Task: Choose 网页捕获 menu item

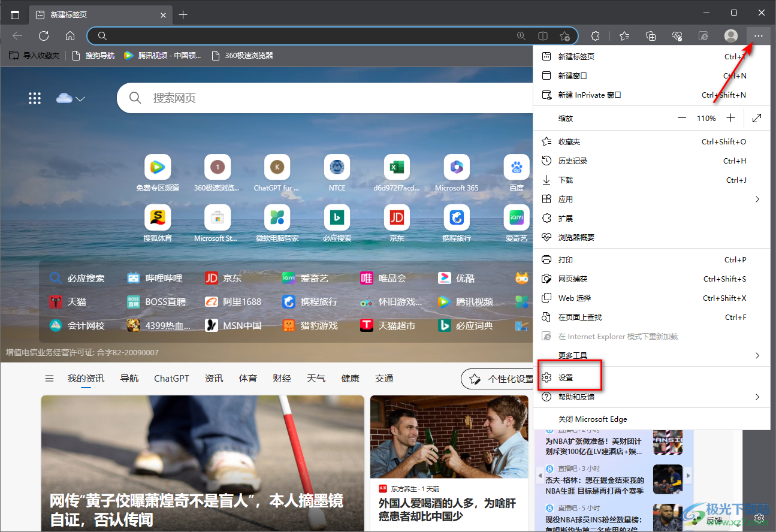Action: 651,279
